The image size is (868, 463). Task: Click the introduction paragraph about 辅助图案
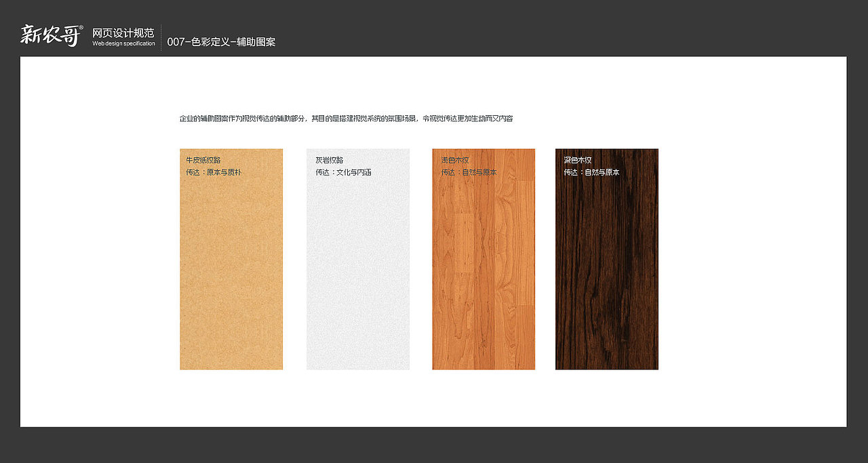[347, 118]
